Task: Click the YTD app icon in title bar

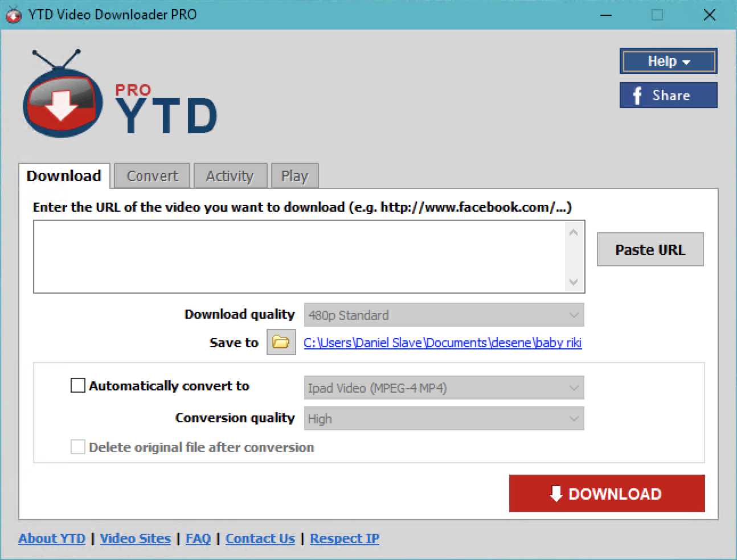Action: click(x=13, y=15)
